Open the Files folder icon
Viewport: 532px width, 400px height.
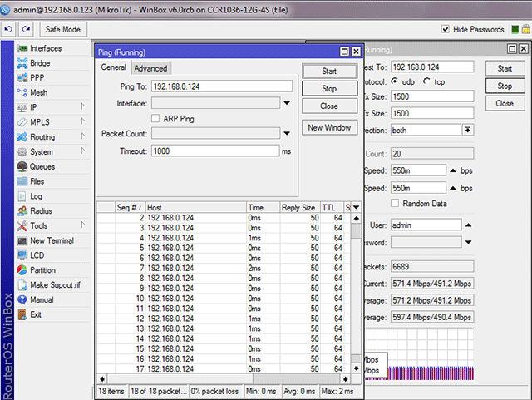click(22, 181)
